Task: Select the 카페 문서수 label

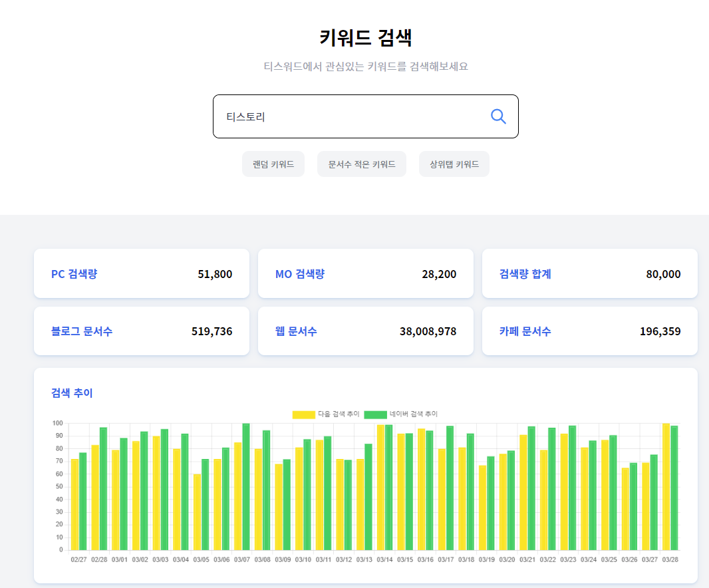Action: (525, 331)
